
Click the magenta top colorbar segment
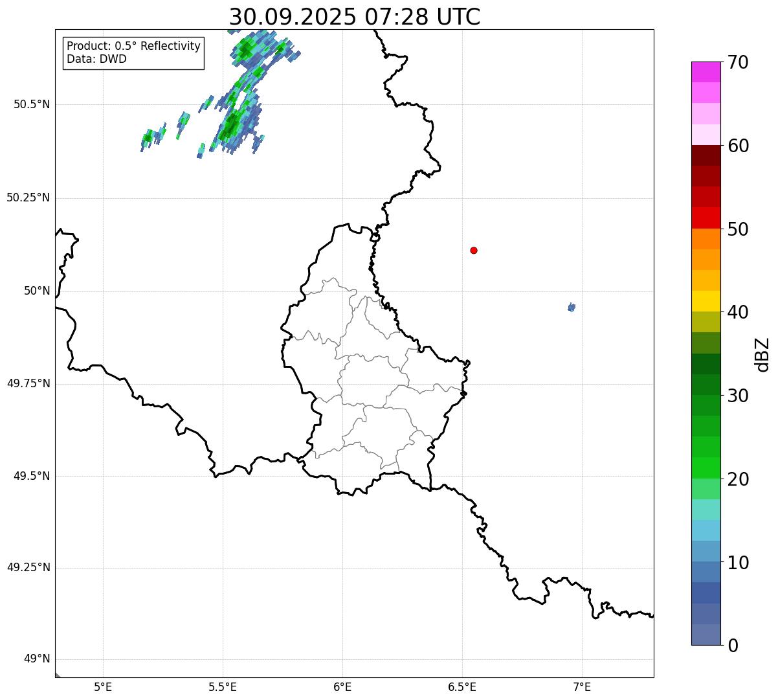(706, 72)
